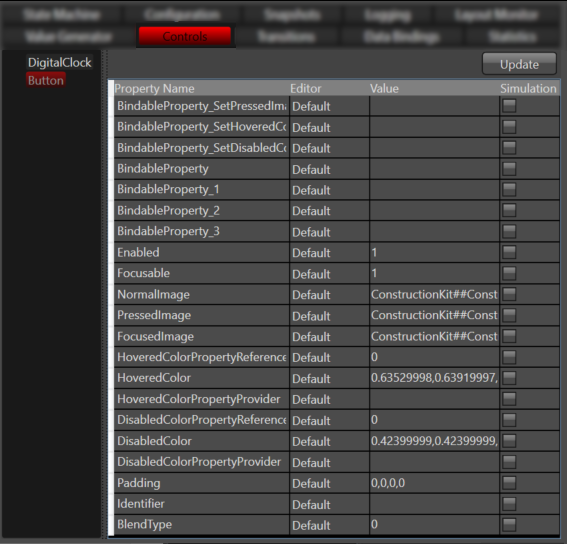
Task: Edit the HoveredColor value field
Action: pyautogui.click(x=434, y=378)
